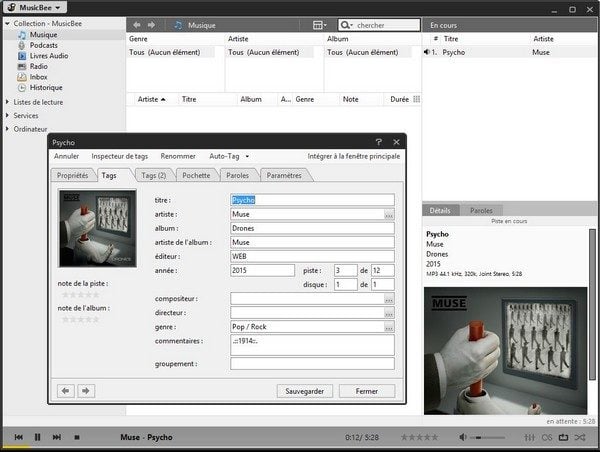
Task: Adjust the volume slider
Action: [x=490, y=437]
